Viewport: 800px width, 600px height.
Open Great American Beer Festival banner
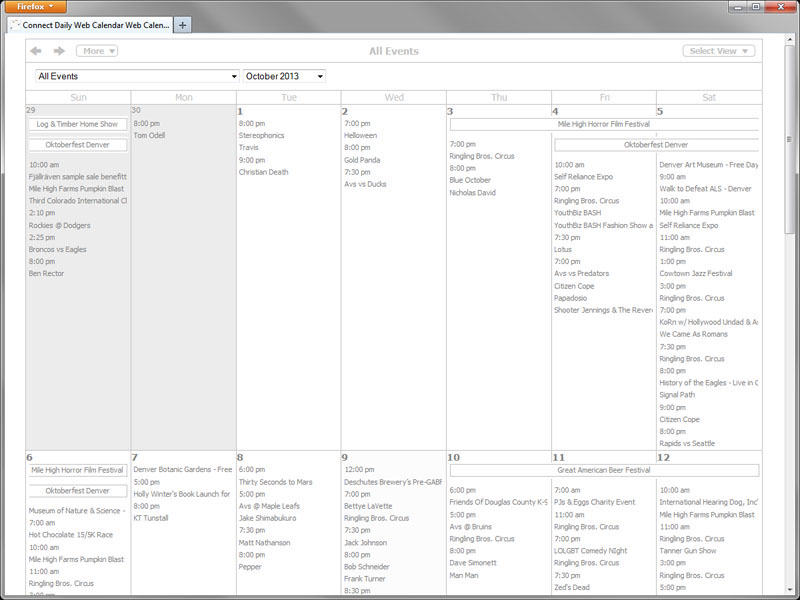pyautogui.click(x=604, y=470)
